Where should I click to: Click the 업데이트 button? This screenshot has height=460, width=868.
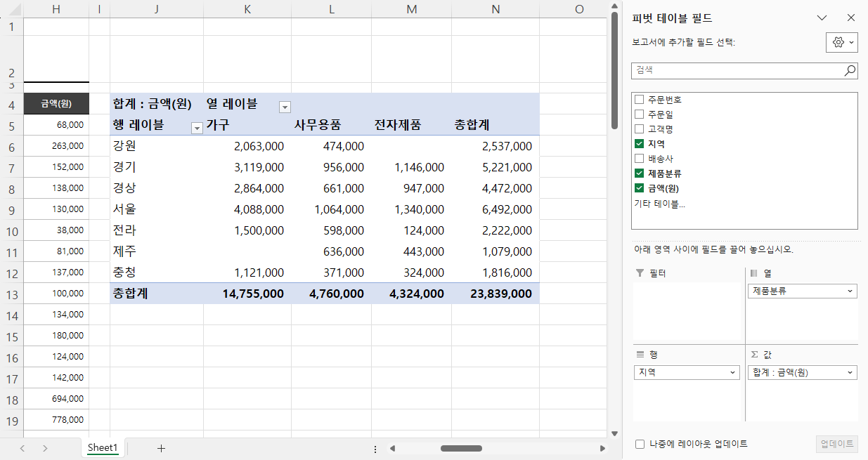836,444
